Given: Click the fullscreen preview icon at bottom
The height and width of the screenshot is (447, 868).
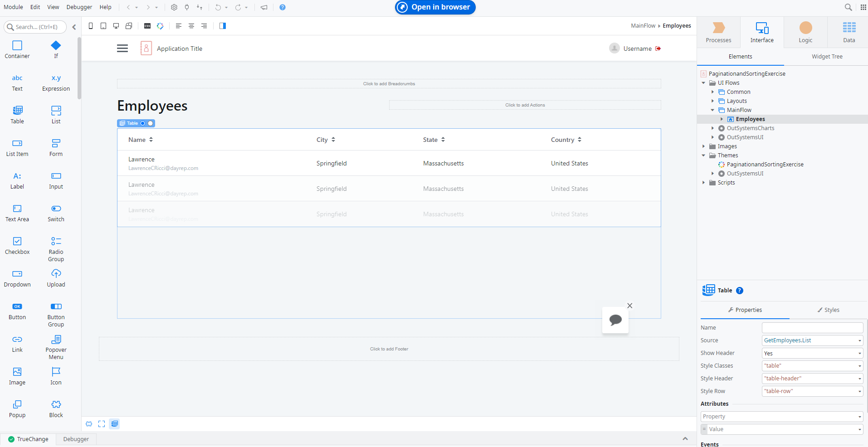Looking at the screenshot, I should (102, 424).
